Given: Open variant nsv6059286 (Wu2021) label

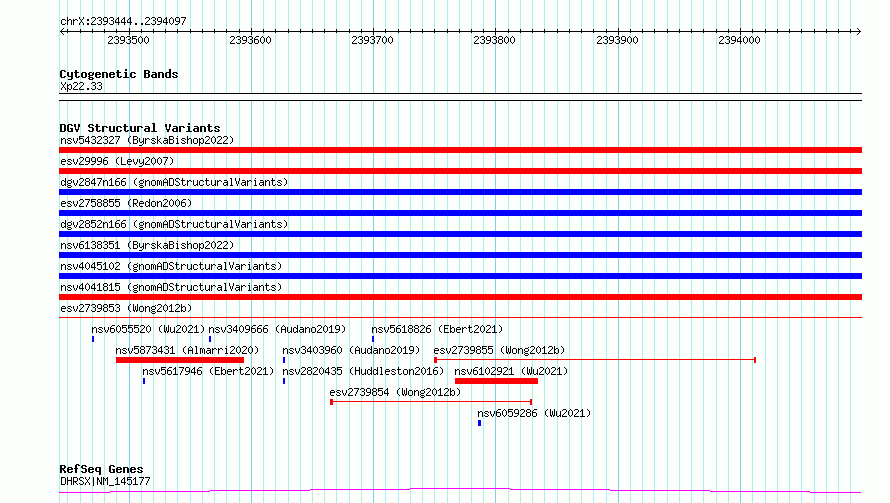Looking at the screenshot, I should coord(534,413).
